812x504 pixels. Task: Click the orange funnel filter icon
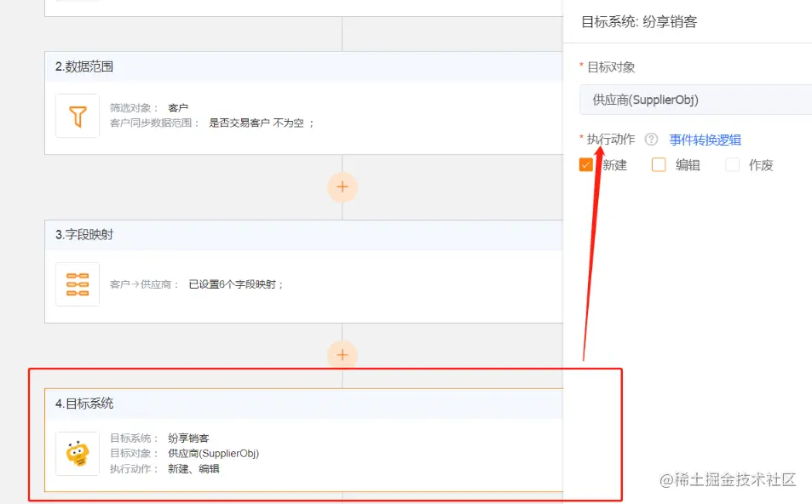(78, 116)
